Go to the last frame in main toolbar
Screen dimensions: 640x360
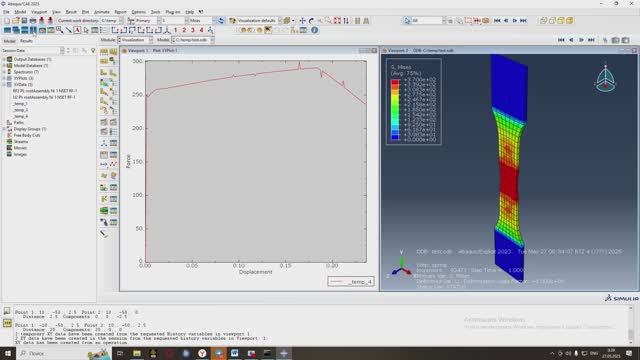coord(523,20)
